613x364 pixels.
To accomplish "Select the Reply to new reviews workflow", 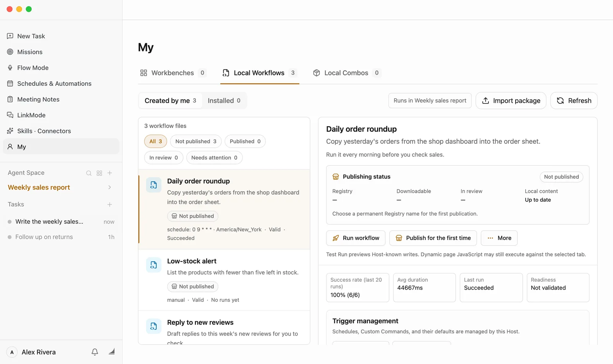I will coord(224,328).
